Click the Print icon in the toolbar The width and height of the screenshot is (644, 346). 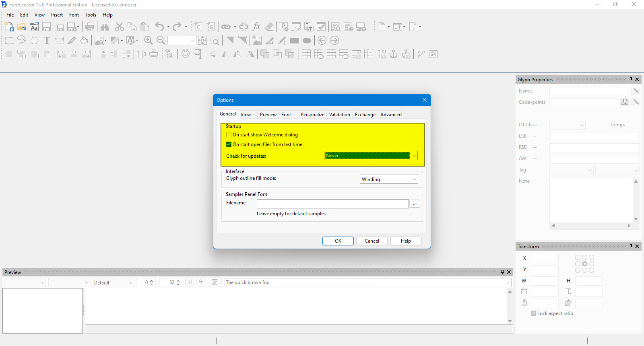(90, 27)
